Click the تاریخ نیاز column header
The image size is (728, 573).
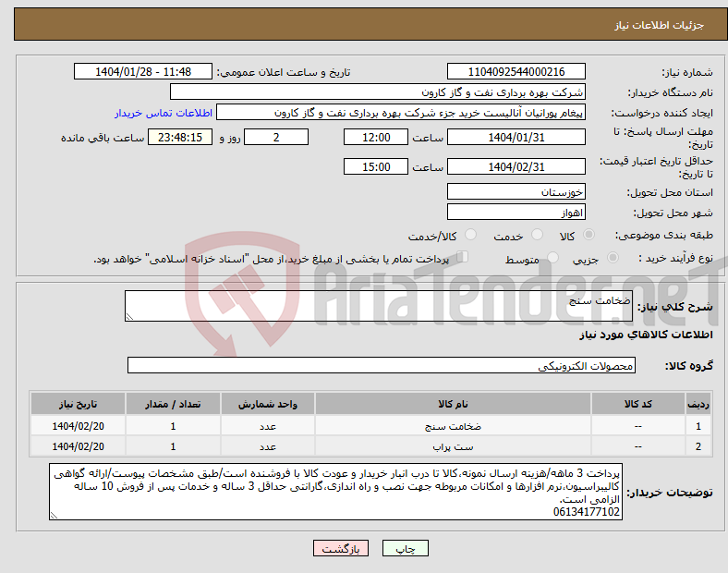pos(78,404)
